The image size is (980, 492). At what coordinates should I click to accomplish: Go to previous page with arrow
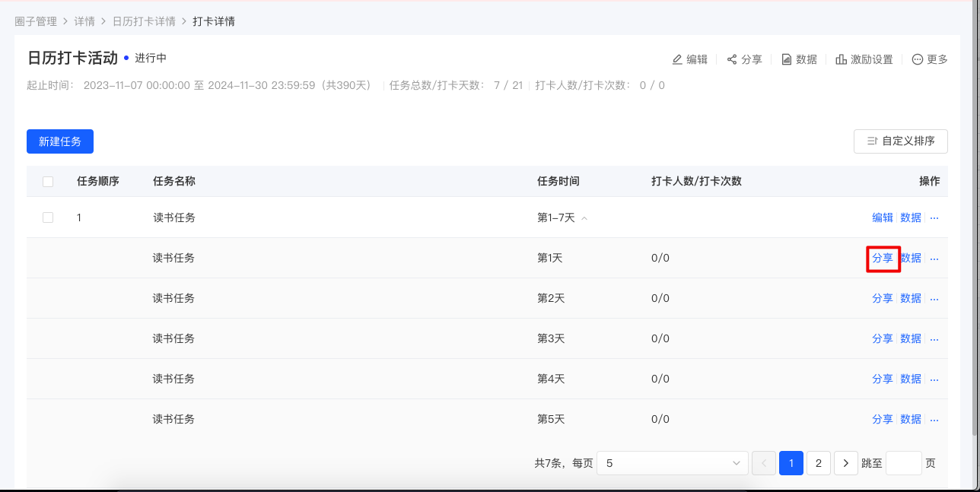point(764,463)
